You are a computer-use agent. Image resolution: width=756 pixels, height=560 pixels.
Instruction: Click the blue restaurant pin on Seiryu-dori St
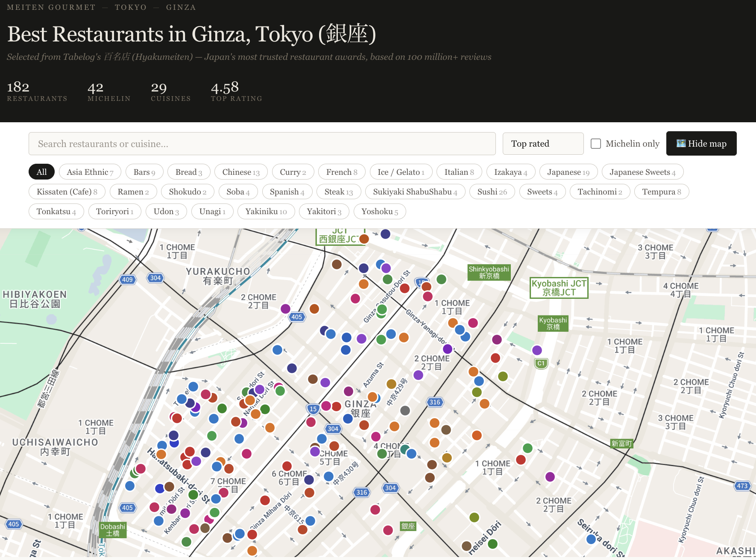tap(591, 539)
